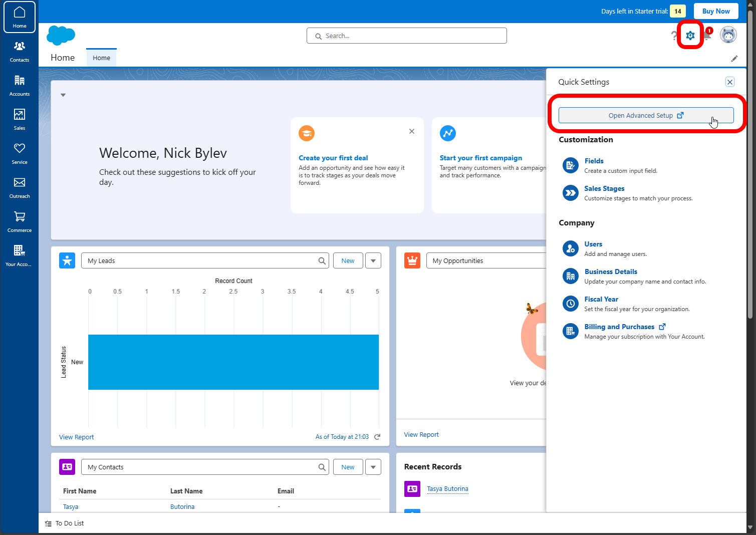Open the Service section in sidebar

20,154
